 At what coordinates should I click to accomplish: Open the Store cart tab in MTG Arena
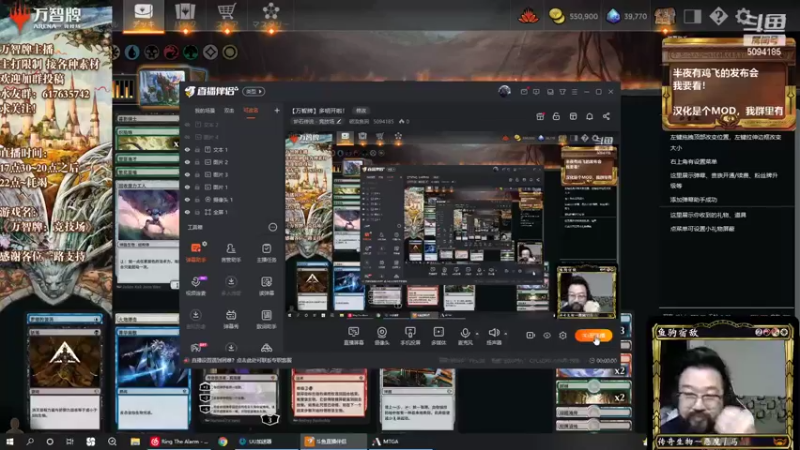tap(227, 15)
